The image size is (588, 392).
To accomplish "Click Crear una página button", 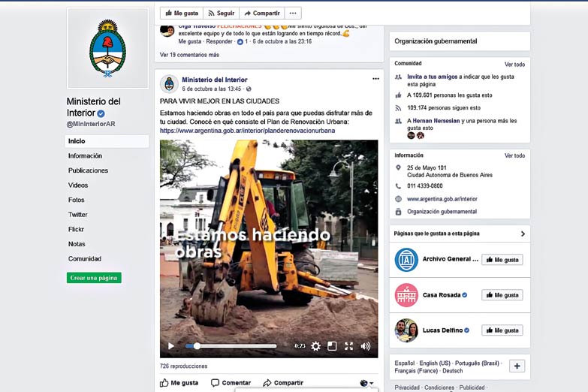I will (x=94, y=278).
